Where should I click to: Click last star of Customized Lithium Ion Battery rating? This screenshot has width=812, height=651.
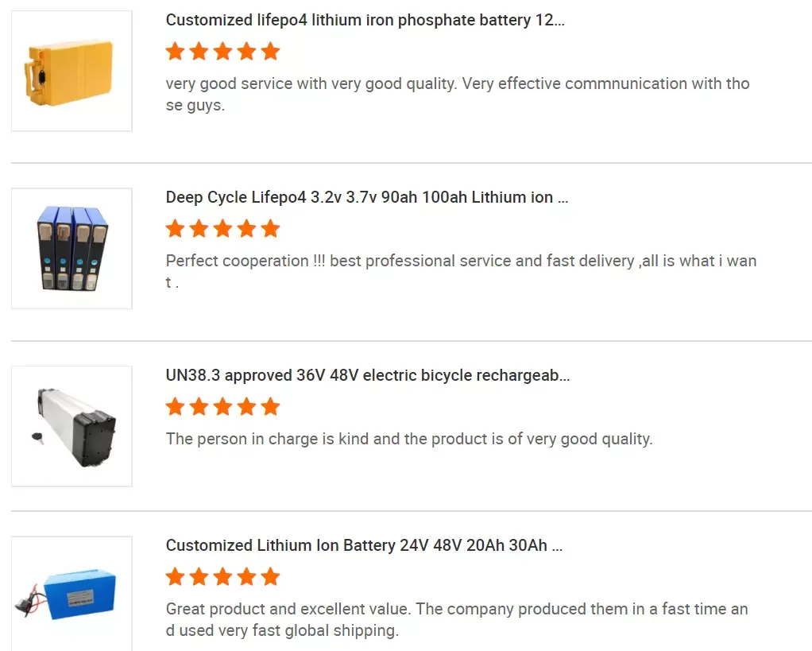270,577
